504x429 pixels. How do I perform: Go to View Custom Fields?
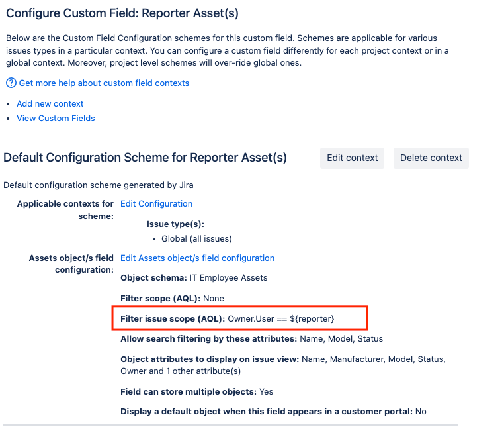56,118
